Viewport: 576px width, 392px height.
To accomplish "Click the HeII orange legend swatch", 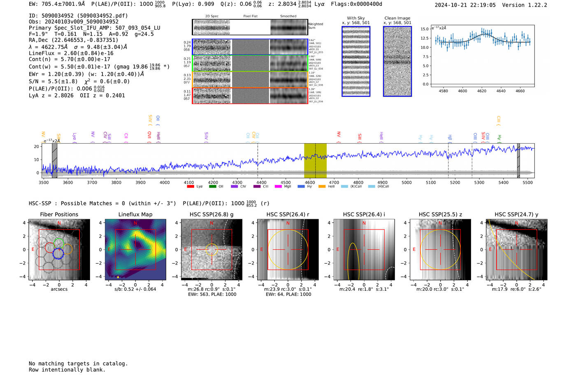I will tap(322, 186).
